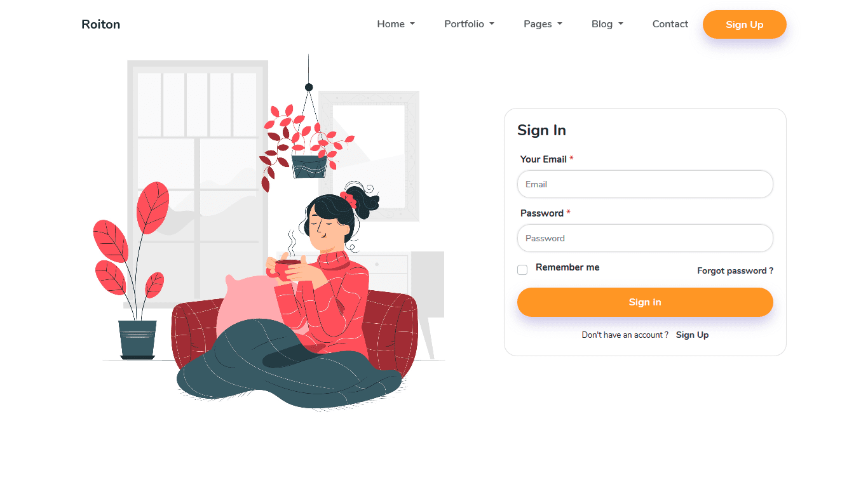Open the Pages dropdown menu

[543, 24]
